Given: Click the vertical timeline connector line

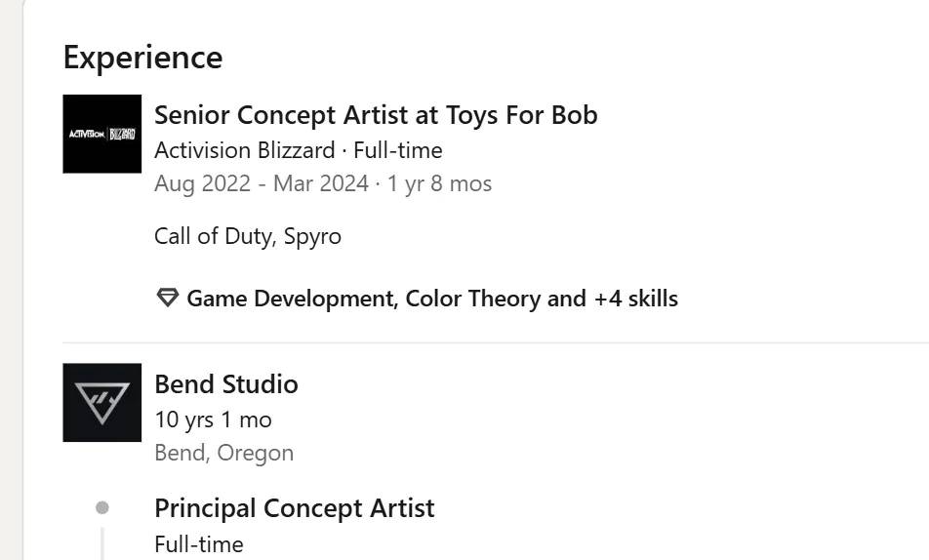Looking at the screenshot, I should pyautogui.click(x=102, y=543).
